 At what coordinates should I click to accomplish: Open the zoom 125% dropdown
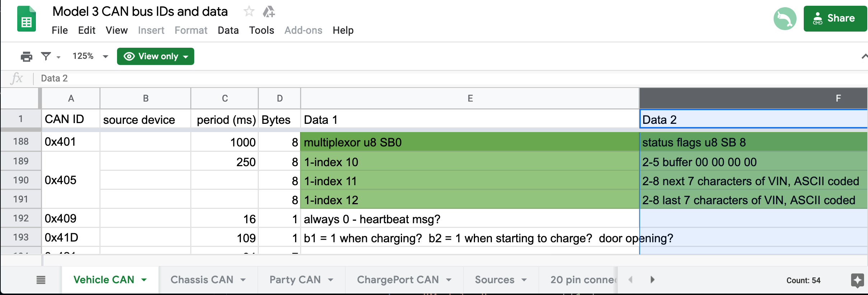coord(90,56)
